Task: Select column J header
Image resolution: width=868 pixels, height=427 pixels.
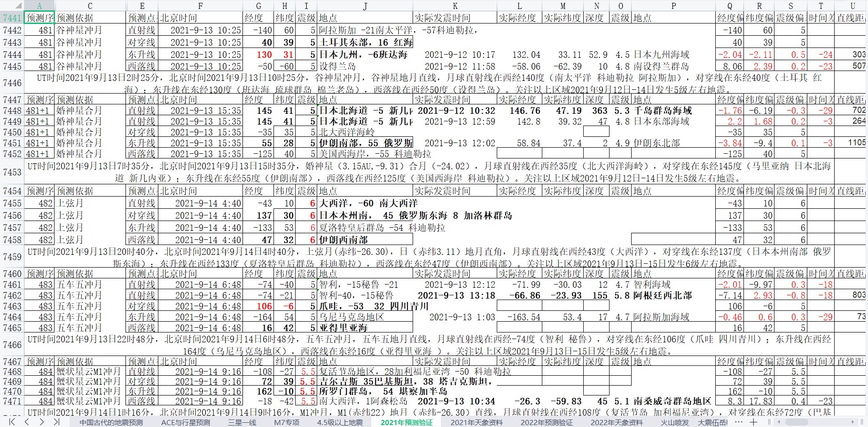Action: 365,6
